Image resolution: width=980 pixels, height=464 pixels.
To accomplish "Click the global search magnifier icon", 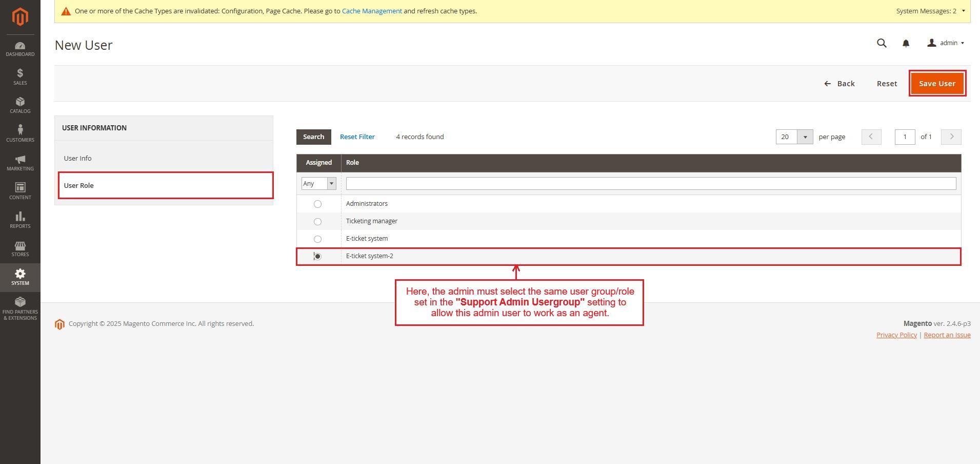I will (882, 43).
